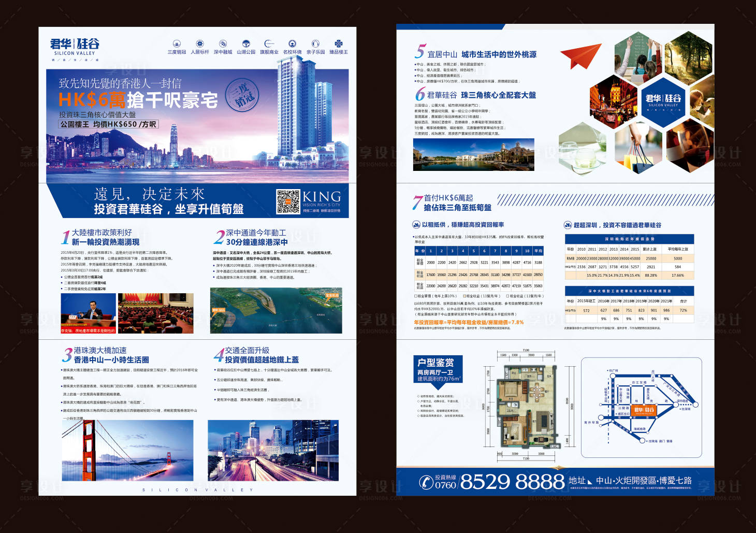The height and width of the screenshot is (533, 756).
Task: Click the 人居標杆 snowflake-style icon
Action: coord(200,44)
